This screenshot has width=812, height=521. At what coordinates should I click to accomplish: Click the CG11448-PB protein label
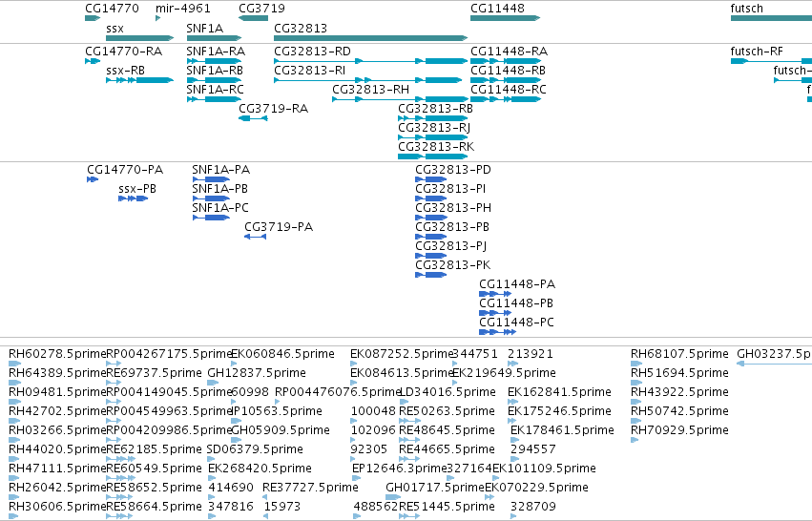click(x=516, y=304)
